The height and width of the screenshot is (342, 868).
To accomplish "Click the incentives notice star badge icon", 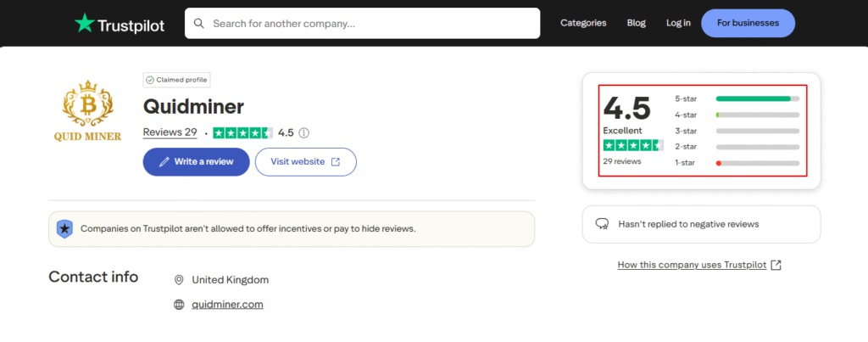I will [64, 228].
